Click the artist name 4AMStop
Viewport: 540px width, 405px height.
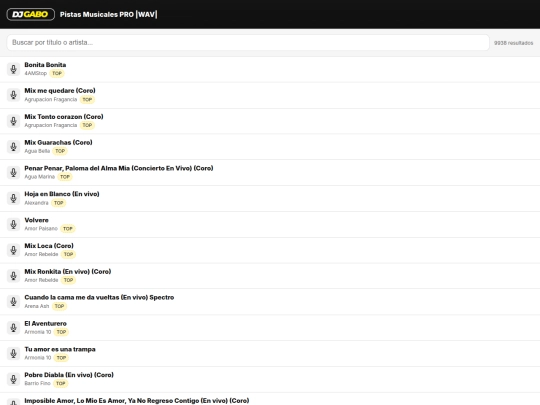(35, 73)
